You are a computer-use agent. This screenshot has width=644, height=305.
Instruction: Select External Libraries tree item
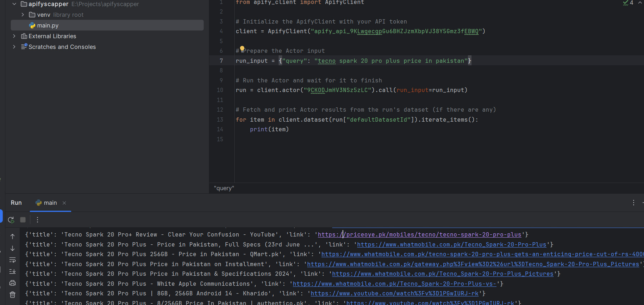click(52, 36)
